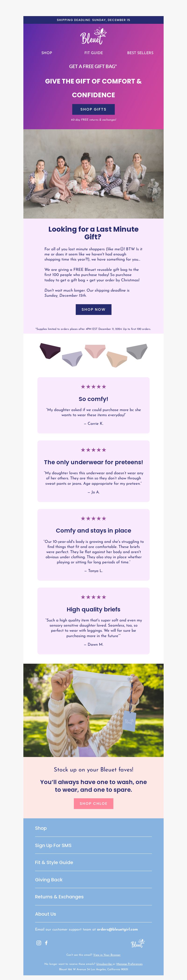Image resolution: width=187 pixels, height=980 pixels.
Task: Click the SHOP NOW button
Action: (x=93, y=309)
